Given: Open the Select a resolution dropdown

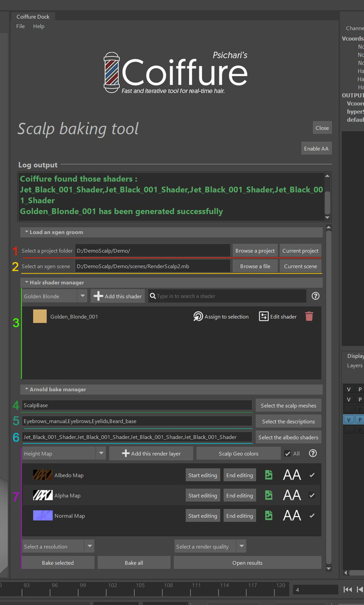Looking at the screenshot, I should click(58, 546).
